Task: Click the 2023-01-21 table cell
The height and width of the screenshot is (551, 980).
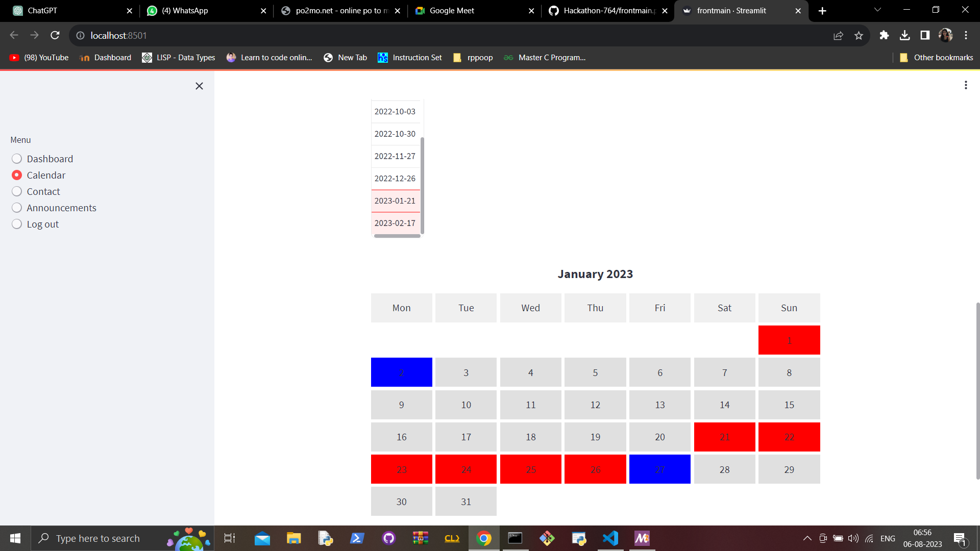Action: point(395,201)
